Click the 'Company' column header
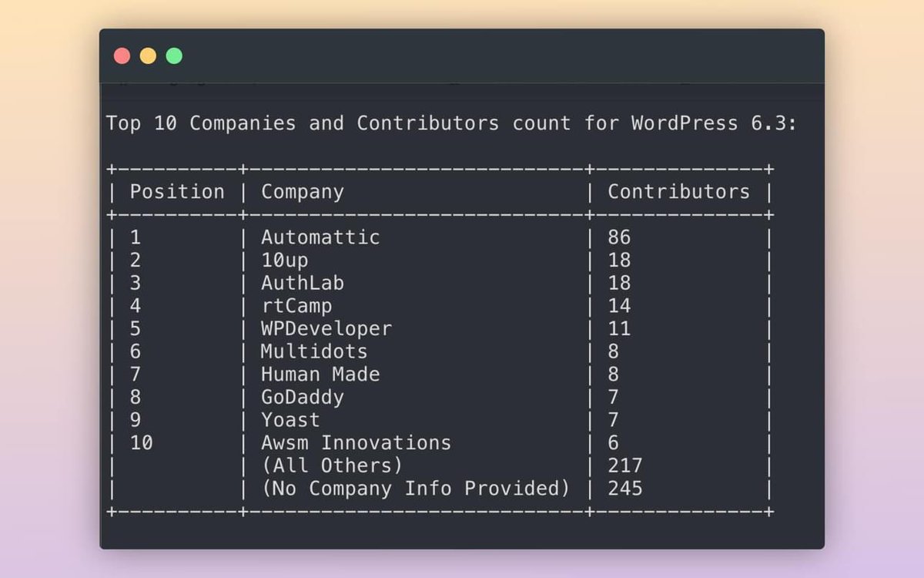The width and height of the screenshot is (924, 578). [303, 192]
